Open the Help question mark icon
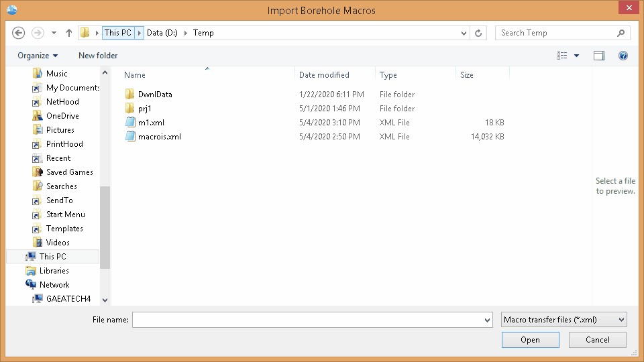The image size is (644, 362). [623, 56]
